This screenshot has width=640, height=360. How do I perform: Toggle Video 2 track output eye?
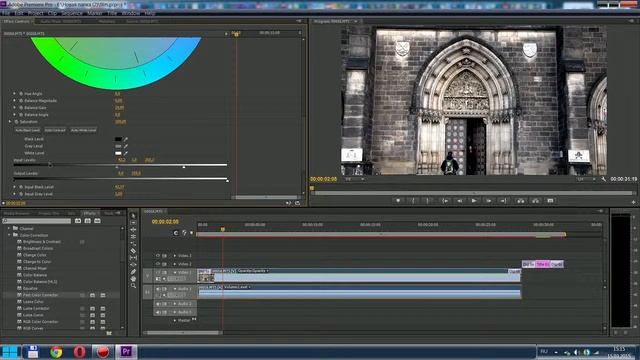158,264
